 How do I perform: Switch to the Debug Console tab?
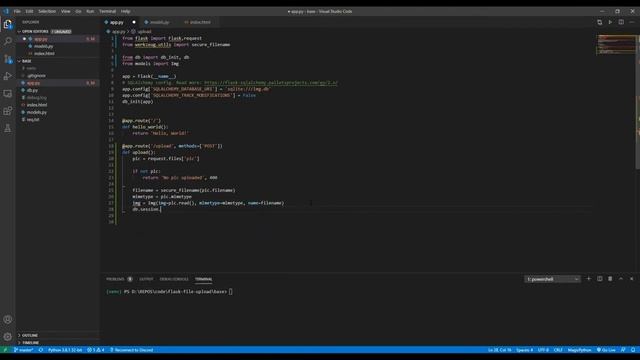[x=174, y=279]
